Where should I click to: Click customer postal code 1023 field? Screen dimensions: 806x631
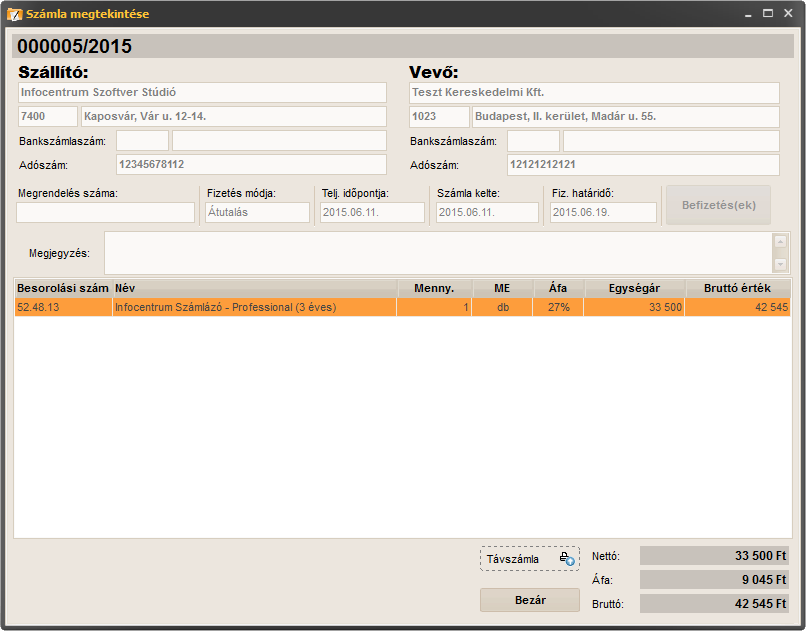[439, 117]
